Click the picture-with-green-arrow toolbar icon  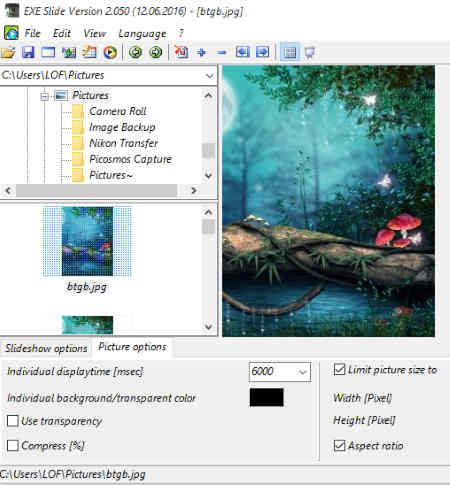(x=69, y=52)
